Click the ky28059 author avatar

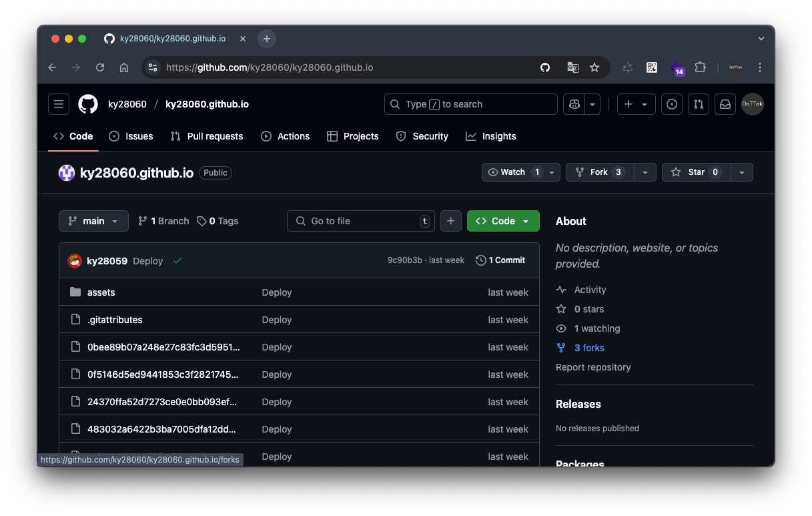coord(75,260)
